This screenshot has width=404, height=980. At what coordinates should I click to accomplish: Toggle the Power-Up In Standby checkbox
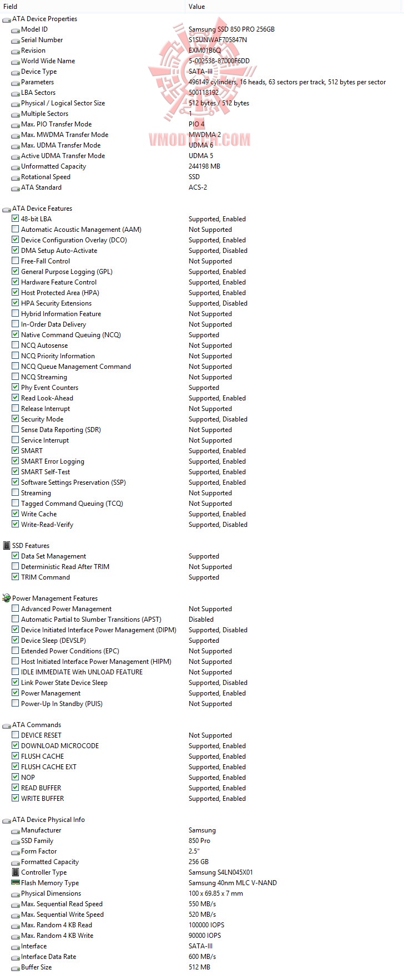pyautogui.click(x=16, y=704)
